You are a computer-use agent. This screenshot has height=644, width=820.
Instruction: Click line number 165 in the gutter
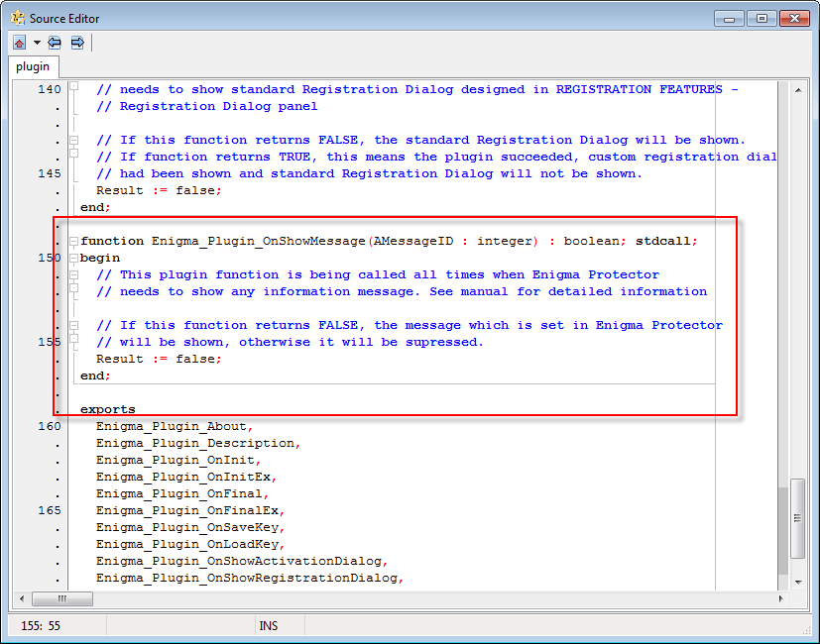(50, 510)
